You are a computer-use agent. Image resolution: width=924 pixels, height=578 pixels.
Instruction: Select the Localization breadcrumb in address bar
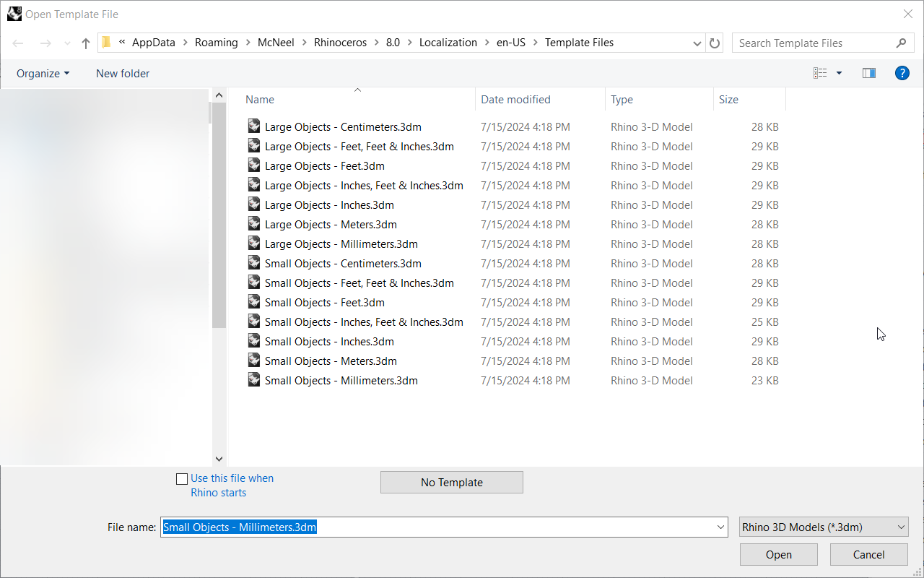(448, 43)
